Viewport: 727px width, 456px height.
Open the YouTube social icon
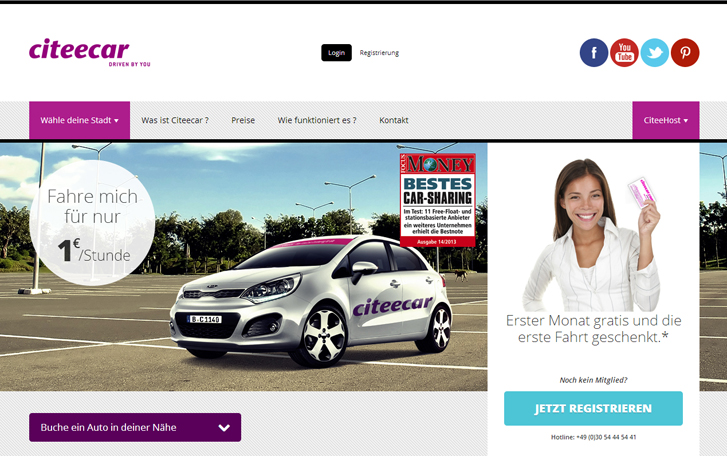tap(624, 53)
